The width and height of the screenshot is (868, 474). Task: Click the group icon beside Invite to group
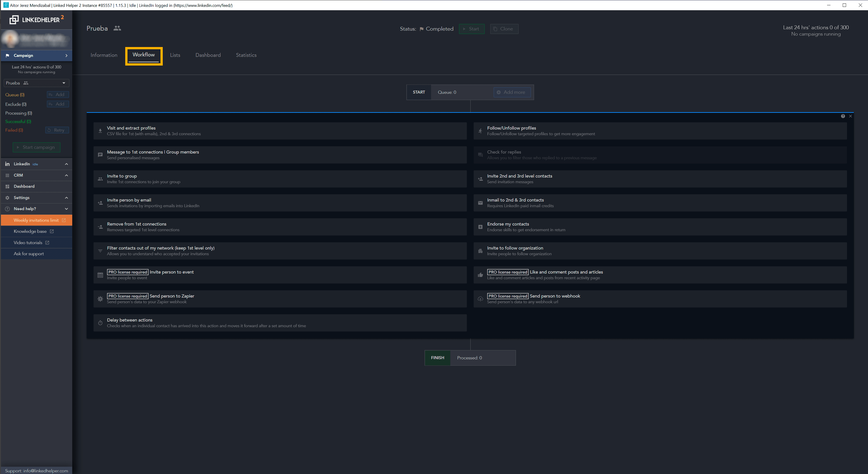(100, 179)
